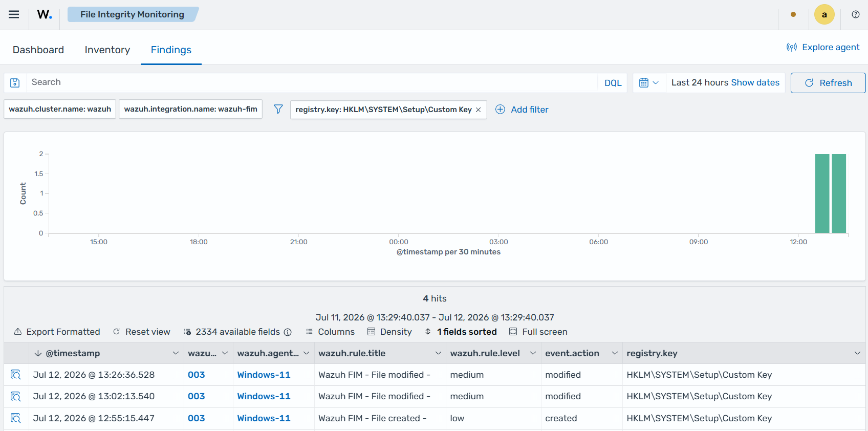The image size is (868, 431).
Task: Open the calendar quick date menu
Action: point(649,82)
